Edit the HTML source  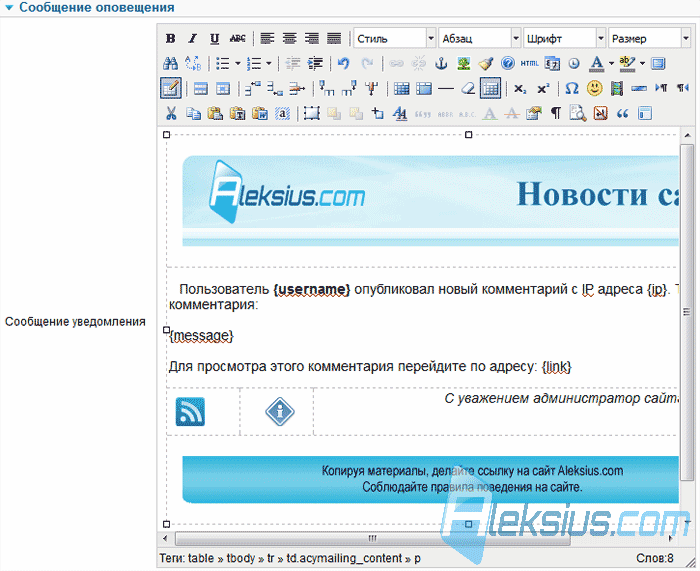(529, 63)
